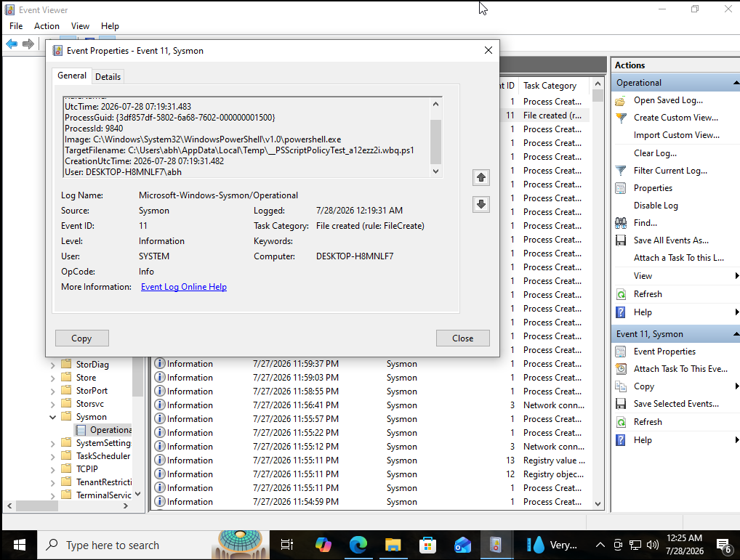This screenshot has width=740, height=560.
Task: Click event details text box scrollbar thumb
Action: [x=435, y=140]
